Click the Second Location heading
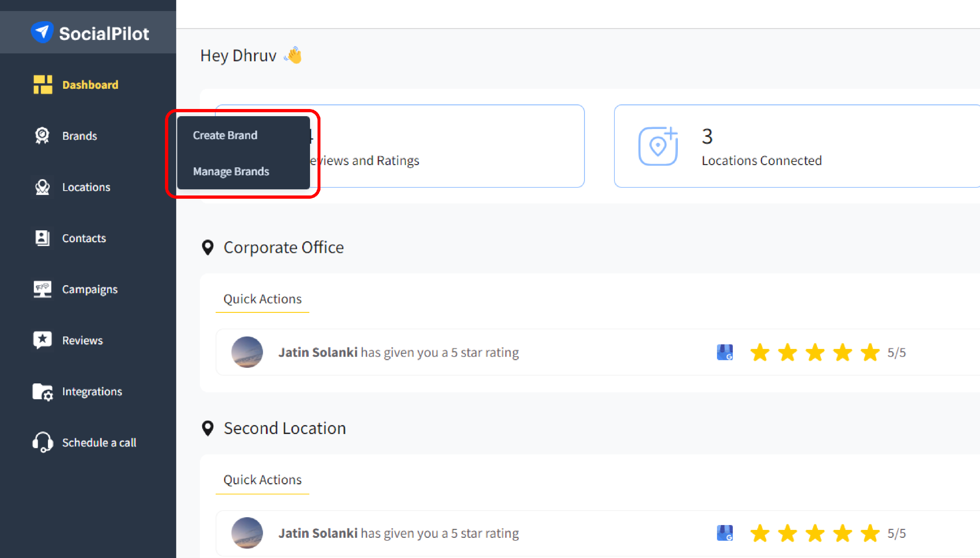The width and height of the screenshot is (980, 558). 285,428
